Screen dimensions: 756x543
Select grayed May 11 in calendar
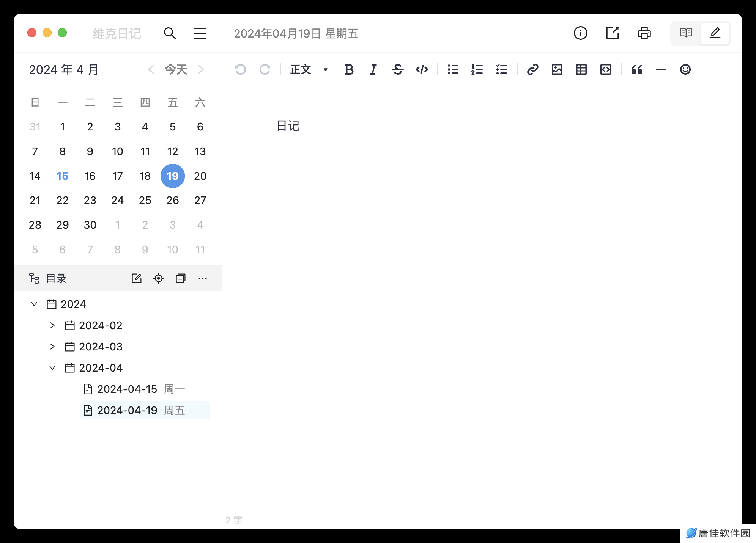point(200,250)
